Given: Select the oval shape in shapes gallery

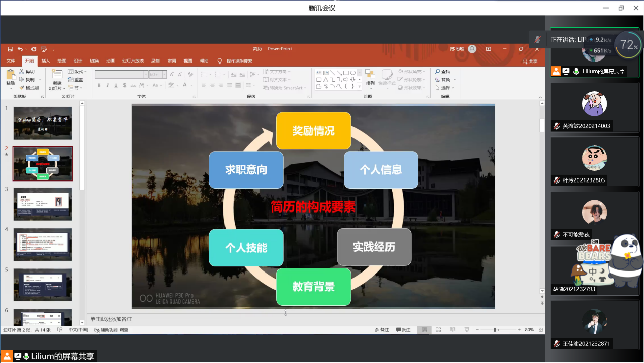Looking at the screenshot, I should (352, 73).
